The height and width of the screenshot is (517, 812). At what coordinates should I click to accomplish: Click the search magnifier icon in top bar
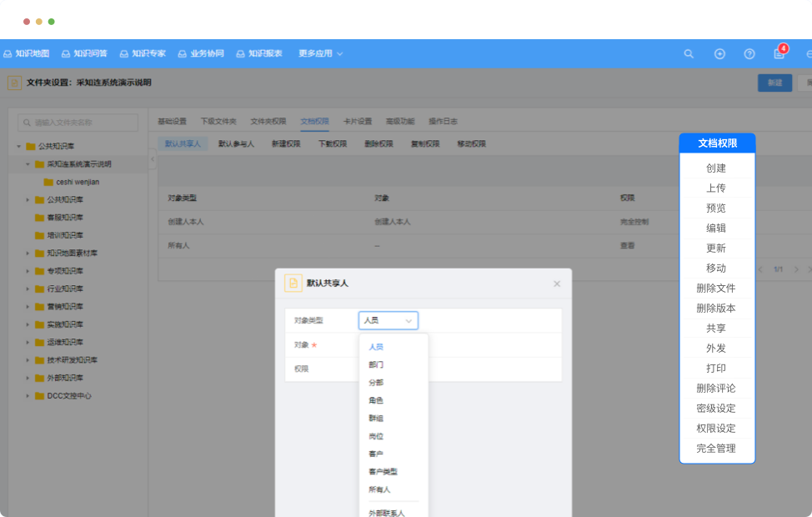689,53
